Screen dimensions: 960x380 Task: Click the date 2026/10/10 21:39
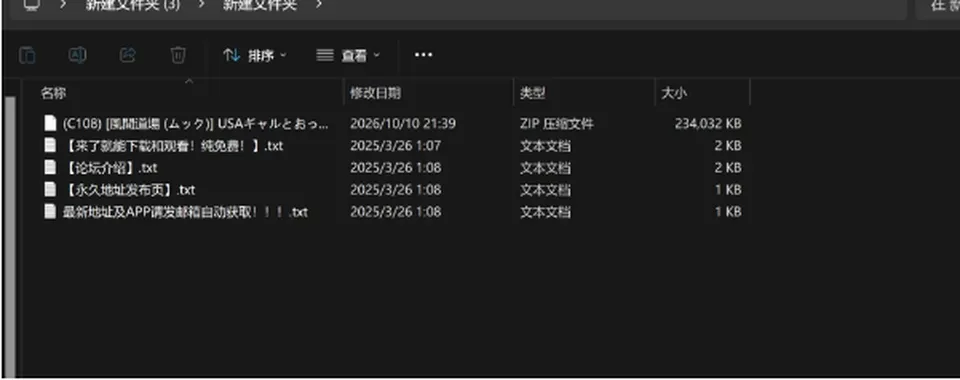pos(403,124)
